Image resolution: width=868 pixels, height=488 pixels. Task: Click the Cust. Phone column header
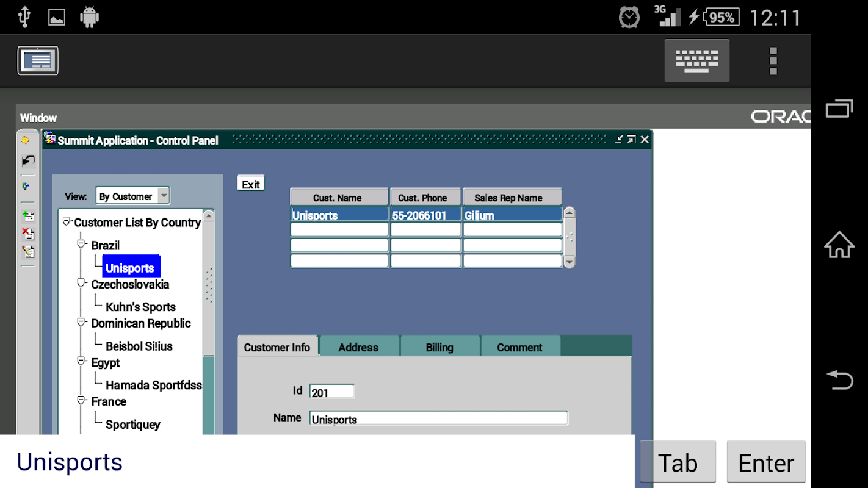click(x=425, y=197)
